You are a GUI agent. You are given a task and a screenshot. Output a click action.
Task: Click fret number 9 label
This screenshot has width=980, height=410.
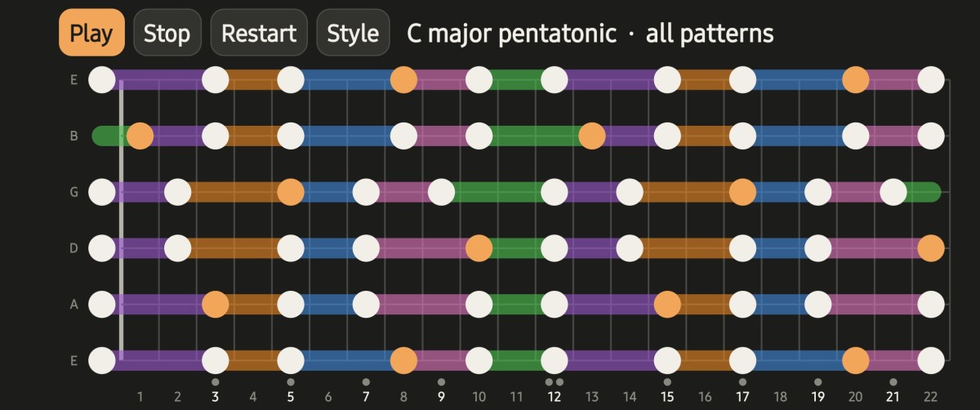coord(441,396)
